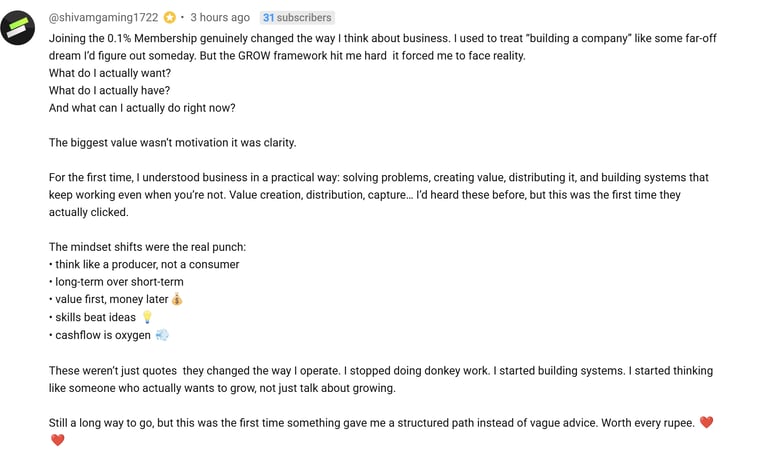The width and height of the screenshot is (768, 453).
Task: Open the "3 hours ago" timestamp link
Action: coord(219,17)
